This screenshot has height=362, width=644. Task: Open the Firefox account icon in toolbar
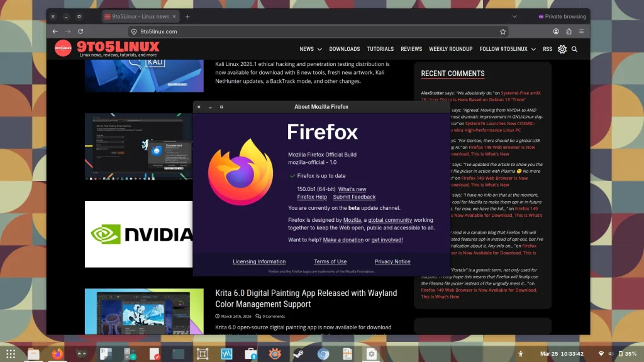556,31
